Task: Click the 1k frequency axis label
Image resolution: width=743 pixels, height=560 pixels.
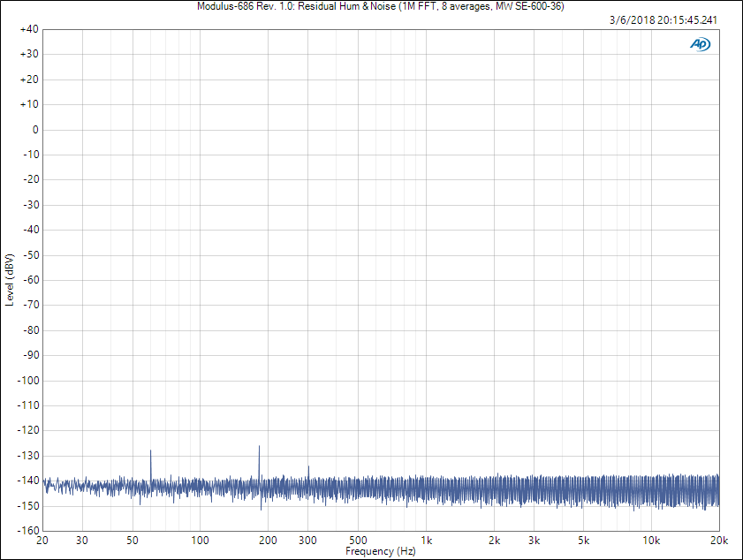Action: [427, 541]
